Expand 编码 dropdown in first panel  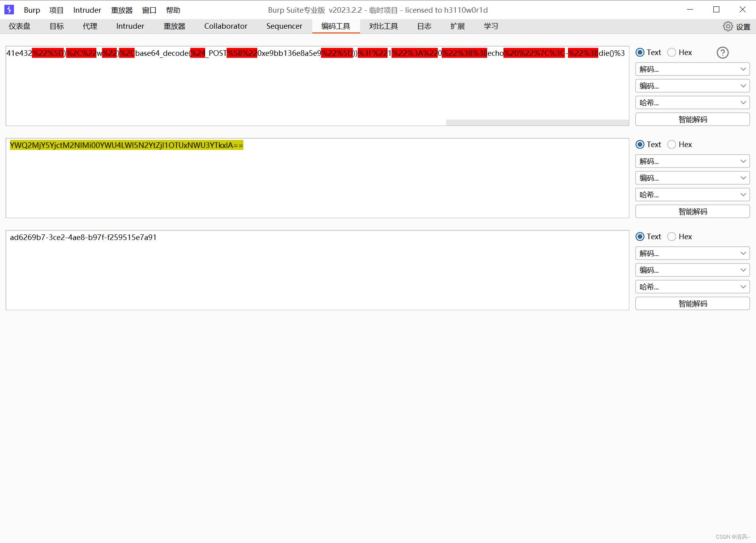click(x=692, y=86)
